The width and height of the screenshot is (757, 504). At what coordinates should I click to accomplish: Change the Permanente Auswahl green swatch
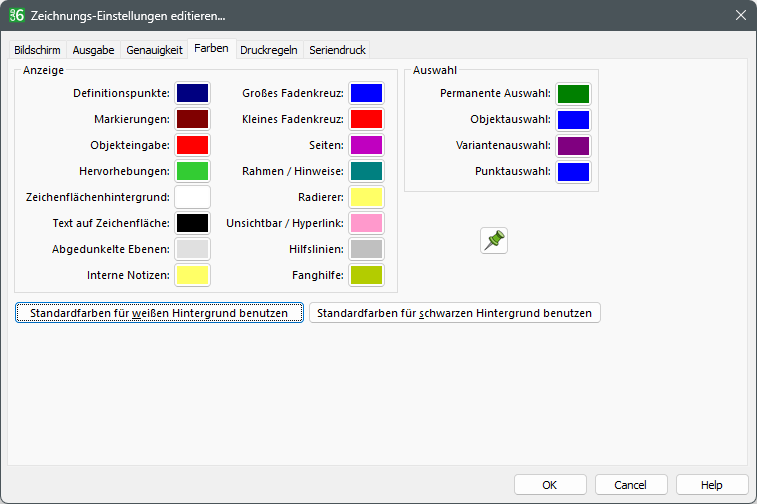(x=574, y=94)
